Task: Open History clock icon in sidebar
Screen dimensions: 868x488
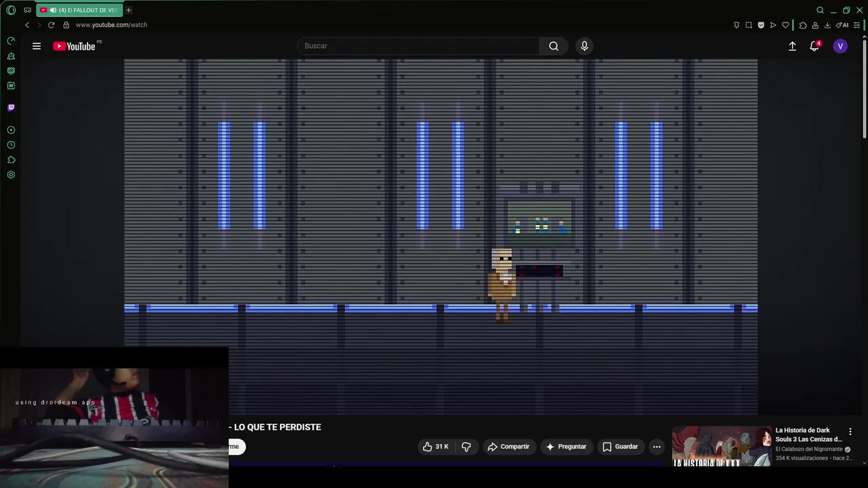Action: point(11,144)
